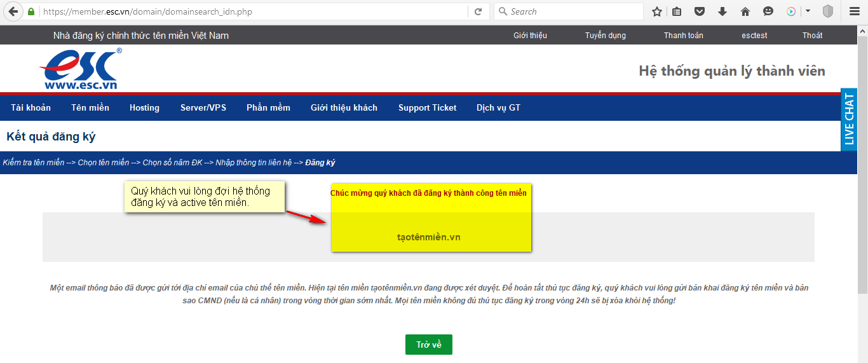Click the Kiểm tra tên miền breadcrumb step
The width and height of the screenshot is (868, 363).
34,163
